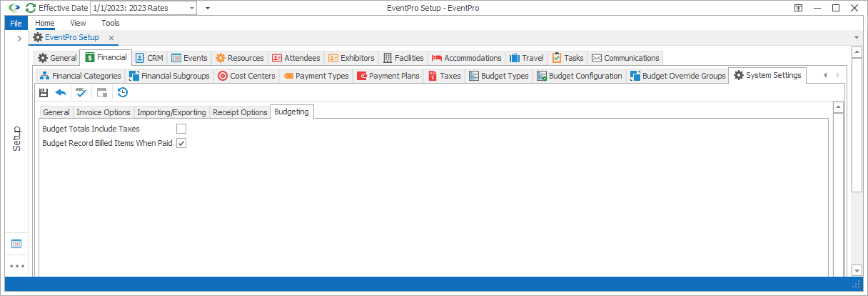Open the Resources tab
The image size is (868, 296).
(x=240, y=58)
